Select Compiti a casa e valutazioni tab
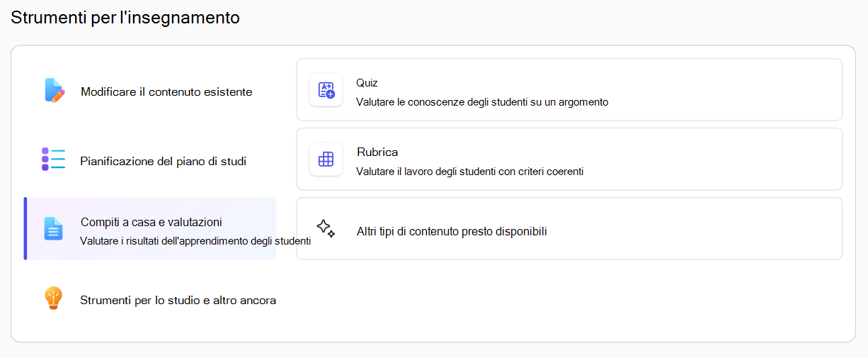 pyautogui.click(x=150, y=229)
